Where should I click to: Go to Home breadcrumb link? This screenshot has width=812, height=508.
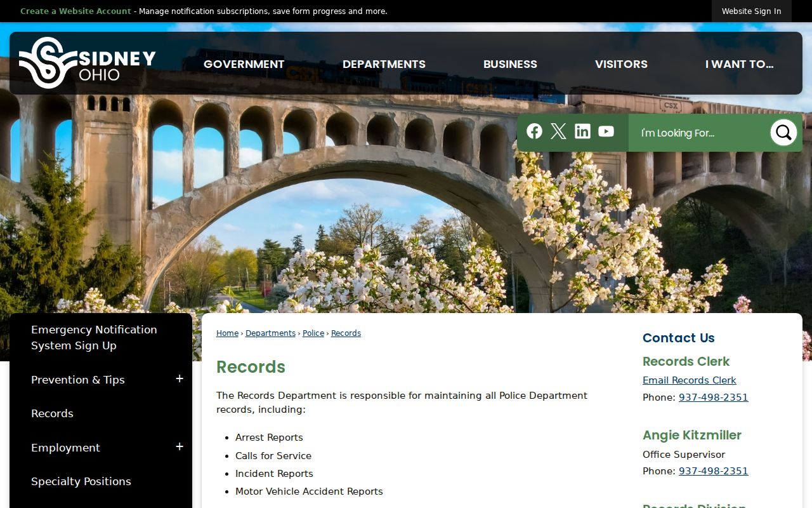(227, 333)
